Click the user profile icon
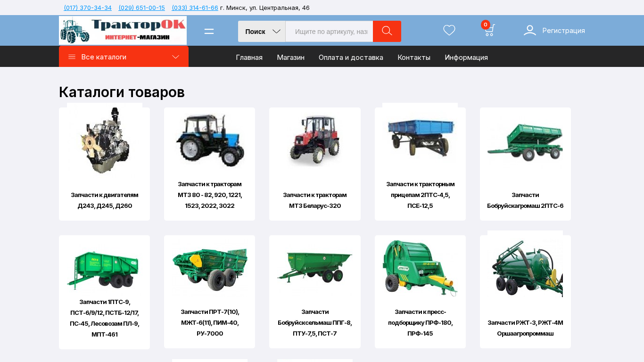The height and width of the screenshot is (362, 644). pyautogui.click(x=530, y=30)
